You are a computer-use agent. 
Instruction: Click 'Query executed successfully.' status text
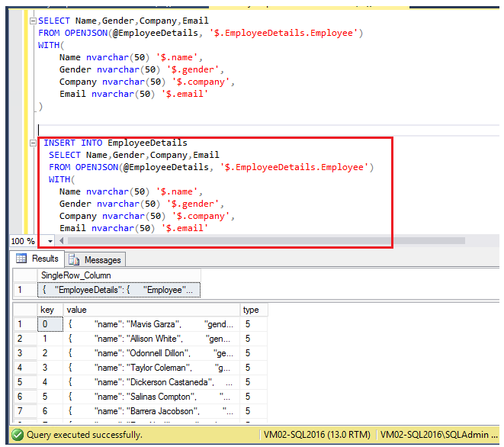click(x=84, y=435)
